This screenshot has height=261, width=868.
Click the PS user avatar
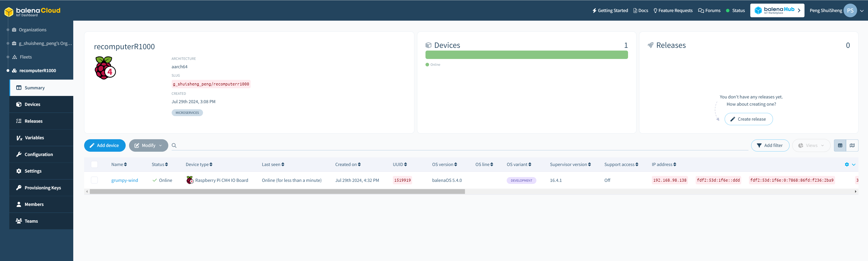(850, 10)
